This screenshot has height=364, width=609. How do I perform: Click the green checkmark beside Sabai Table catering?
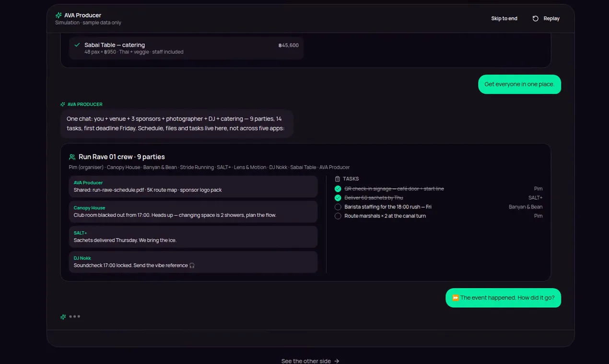(x=77, y=45)
